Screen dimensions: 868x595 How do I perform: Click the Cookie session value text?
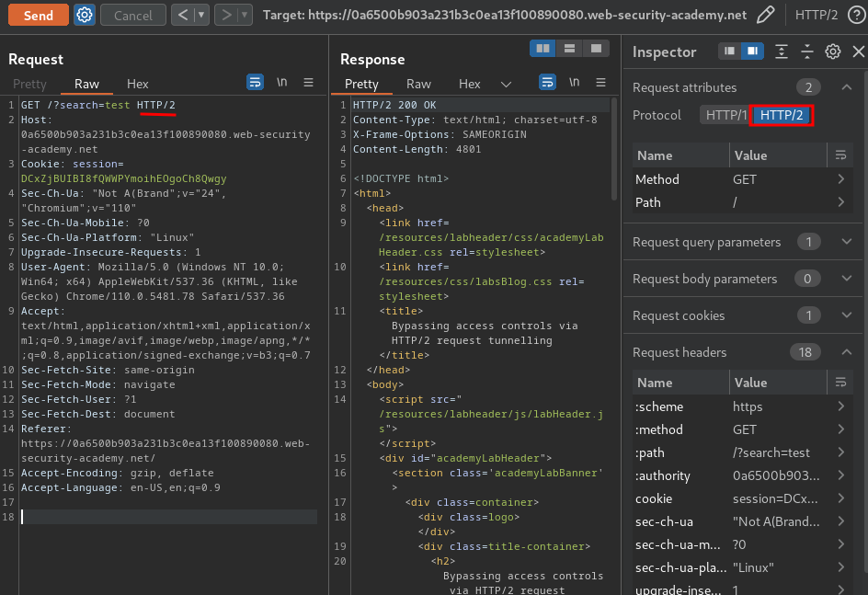point(123,178)
